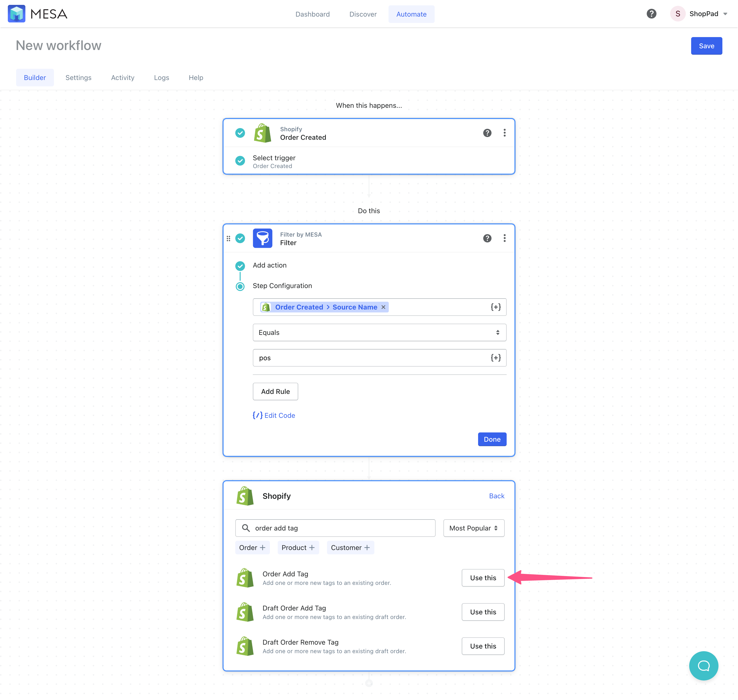Switch to the Logs tab
738x700 pixels.
click(x=161, y=78)
